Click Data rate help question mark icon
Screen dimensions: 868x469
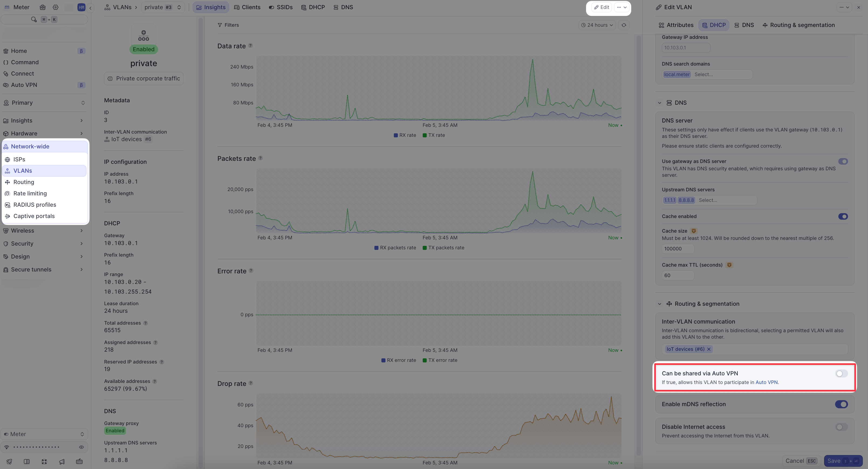[x=250, y=46]
